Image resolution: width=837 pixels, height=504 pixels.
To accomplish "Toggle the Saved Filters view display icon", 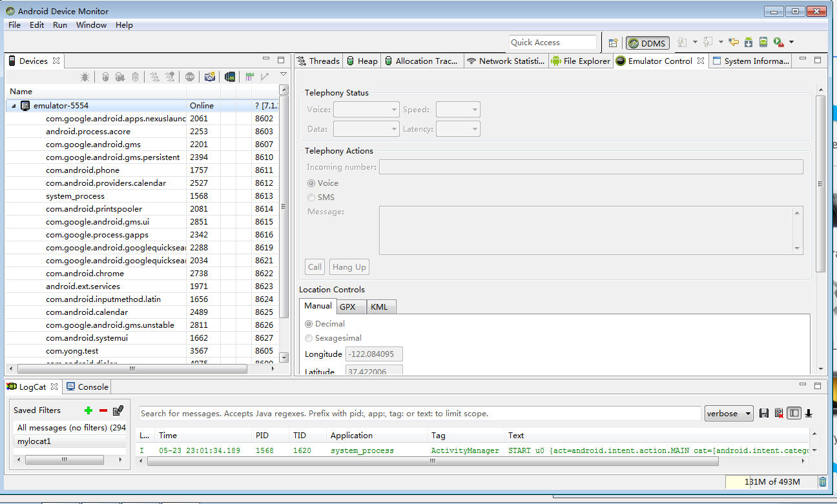I will point(794,414).
